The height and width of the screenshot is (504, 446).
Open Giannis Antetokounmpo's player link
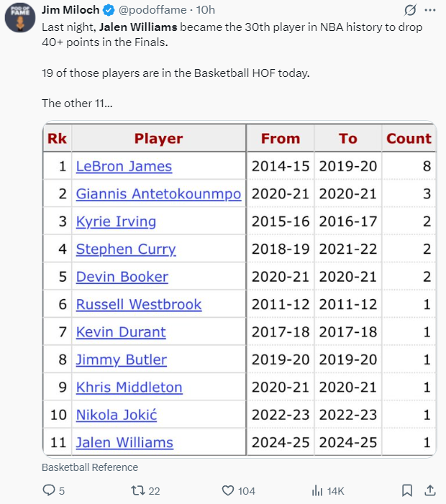[158, 194]
